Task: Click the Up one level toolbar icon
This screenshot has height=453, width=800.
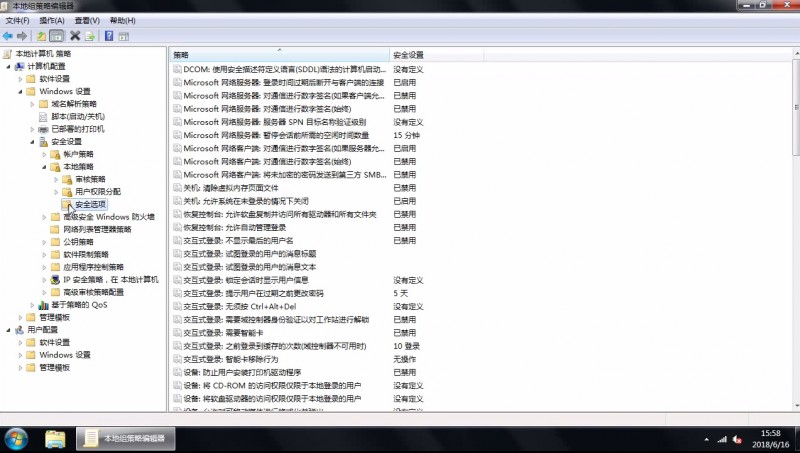Action: pyautogui.click(x=41, y=36)
